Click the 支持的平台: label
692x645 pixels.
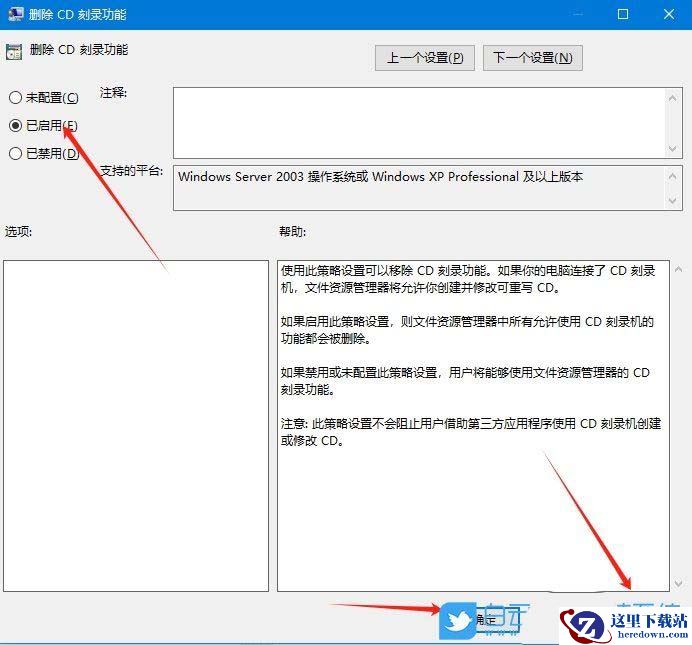point(131,170)
